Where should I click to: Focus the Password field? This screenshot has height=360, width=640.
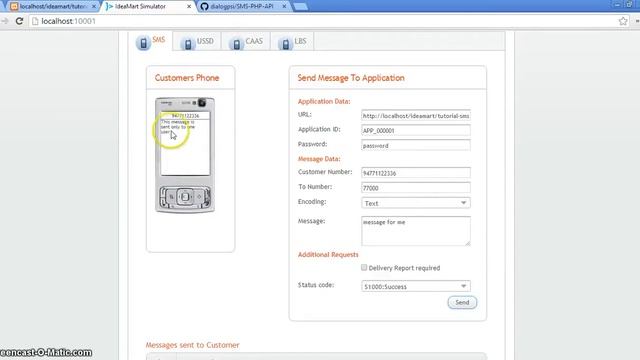point(416,145)
